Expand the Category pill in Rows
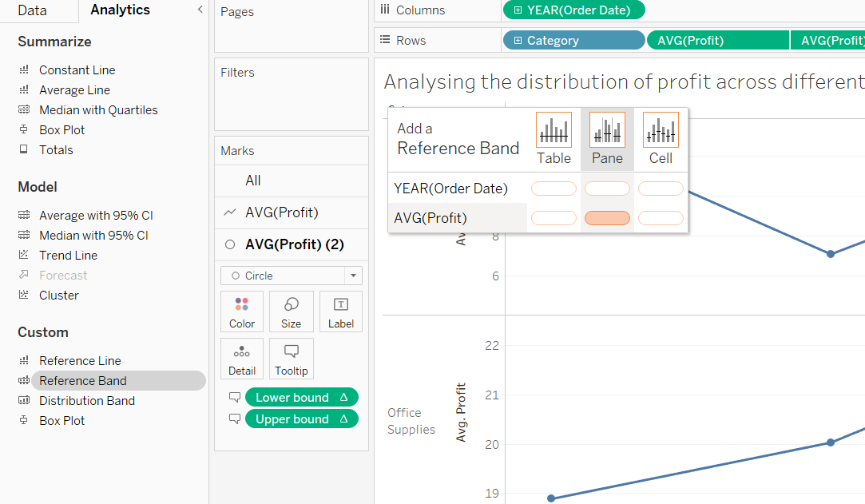The image size is (865, 504). (518, 41)
